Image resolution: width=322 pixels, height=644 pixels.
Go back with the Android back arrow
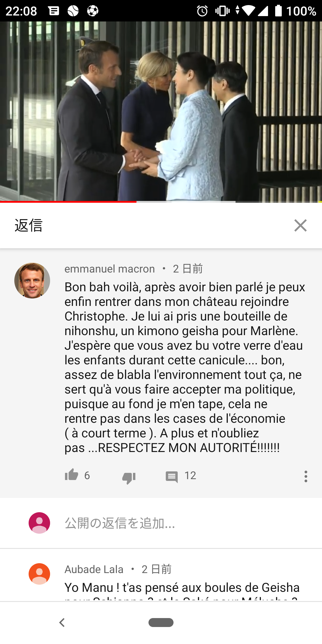pos(62,623)
